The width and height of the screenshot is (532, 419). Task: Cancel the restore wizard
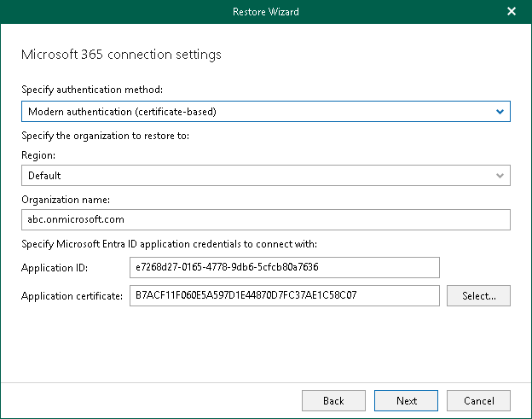tap(478, 400)
